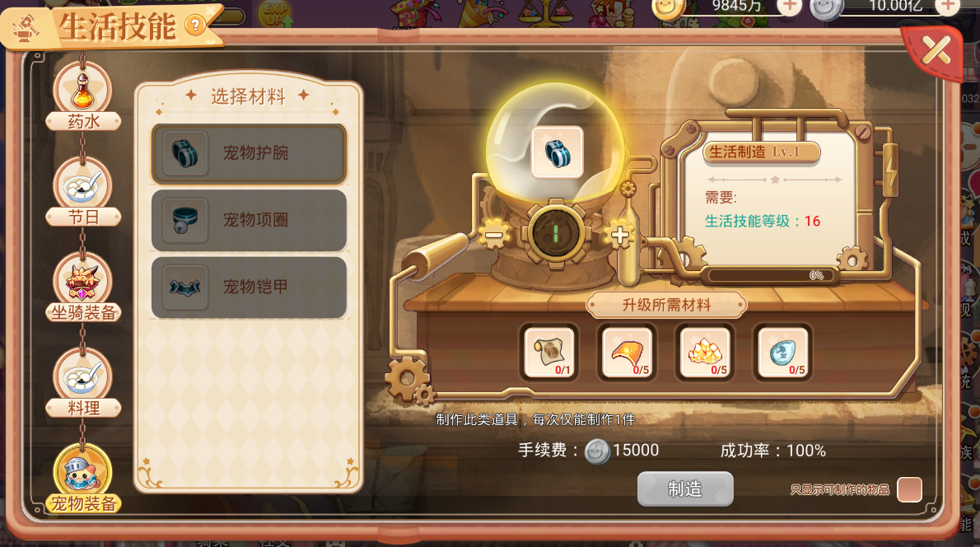The image size is (980, 547).
Task: Select 宠物护腕 from the material list
Action: pos(249,153)
